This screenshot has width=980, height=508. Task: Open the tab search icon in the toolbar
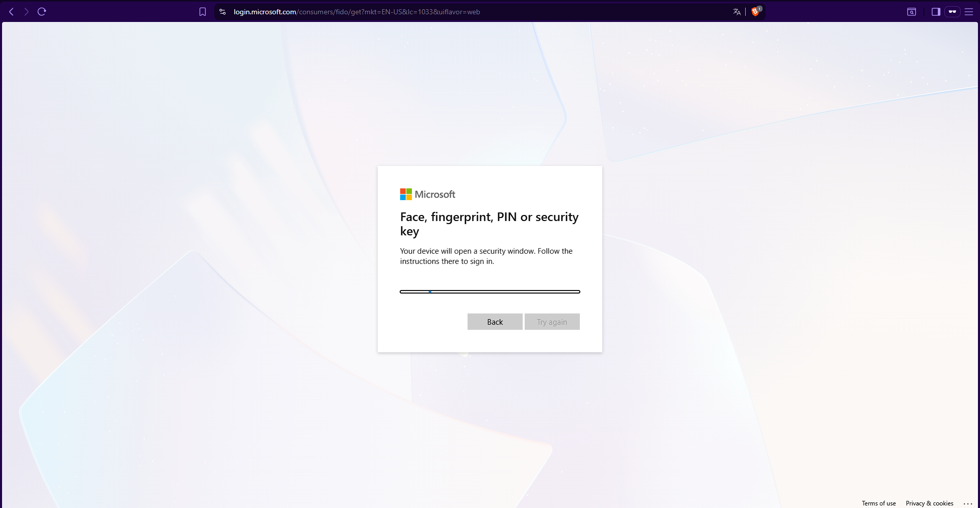[x=912, y=12]
